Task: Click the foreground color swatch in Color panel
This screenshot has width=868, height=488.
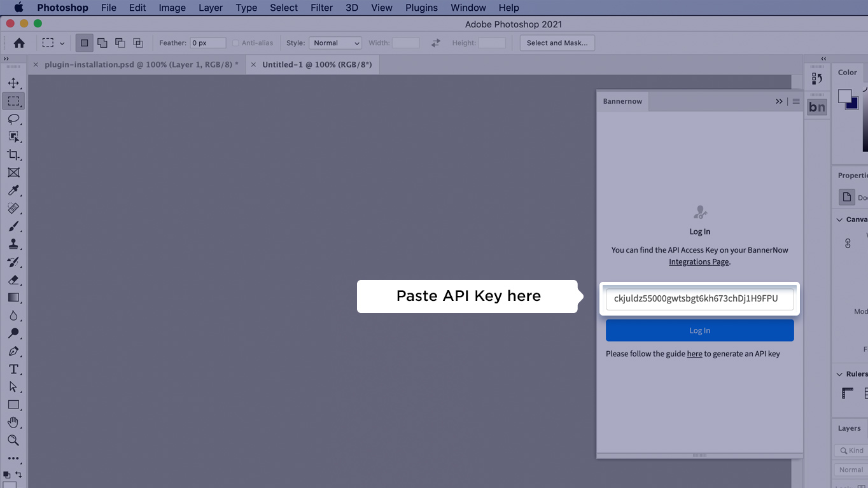Action: 845,96
